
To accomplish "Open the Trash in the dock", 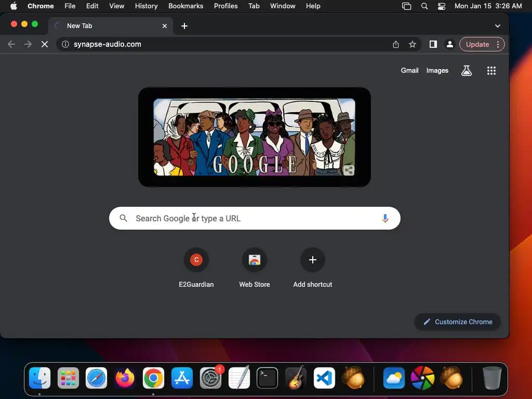I will click(x=492, y=378).
